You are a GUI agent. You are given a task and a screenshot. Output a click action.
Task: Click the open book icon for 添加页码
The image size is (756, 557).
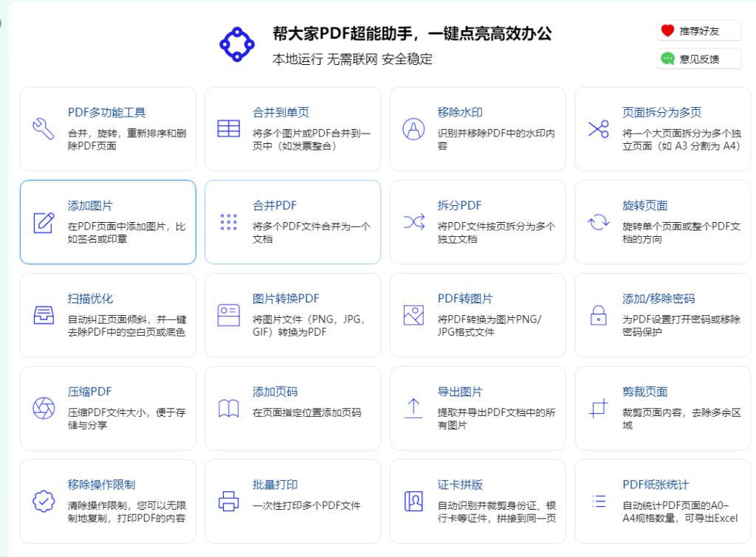(228, 408)
